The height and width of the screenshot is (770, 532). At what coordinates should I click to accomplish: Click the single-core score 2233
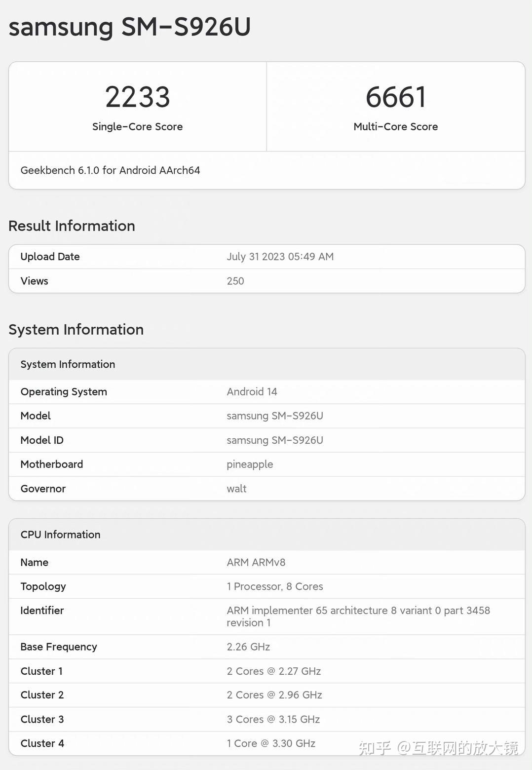click(137, 97)
